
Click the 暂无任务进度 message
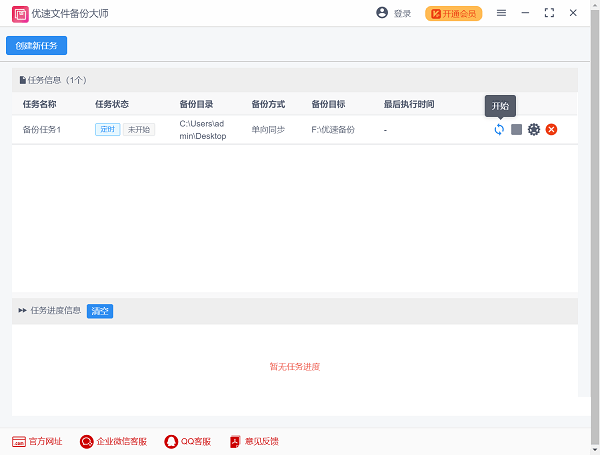[295, 367]
